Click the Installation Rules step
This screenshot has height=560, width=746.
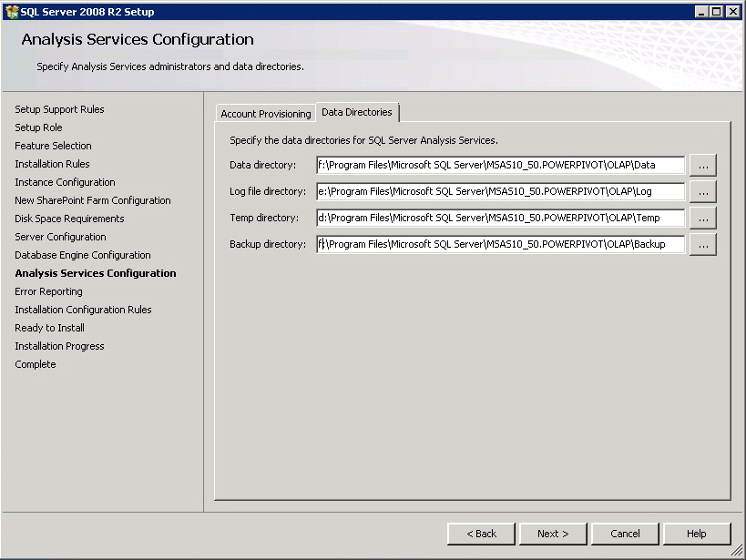[52, 164]
